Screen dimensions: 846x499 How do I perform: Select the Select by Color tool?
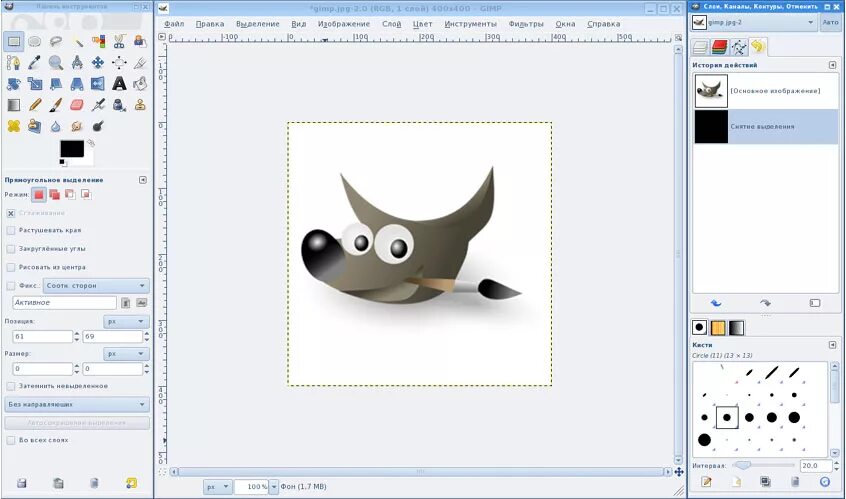[x=98, y=41]
